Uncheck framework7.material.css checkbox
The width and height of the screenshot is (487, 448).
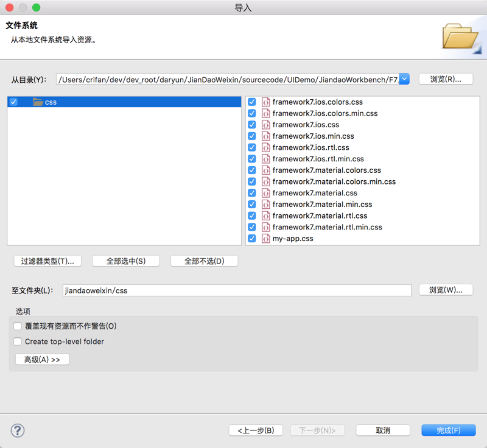(x=252, y=193)
